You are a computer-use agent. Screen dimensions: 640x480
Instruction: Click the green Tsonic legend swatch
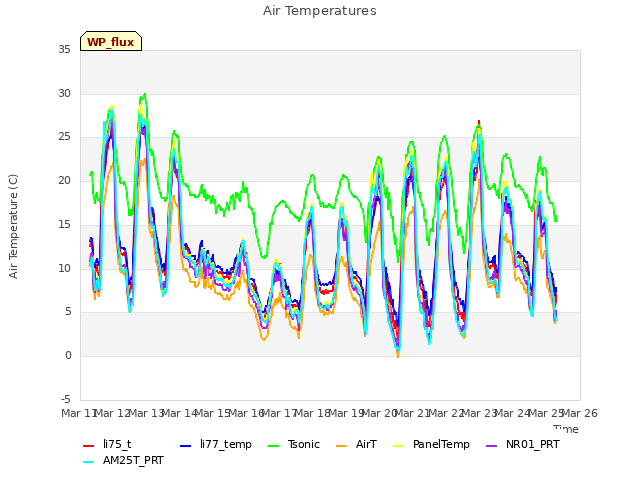tap(273, 446)
